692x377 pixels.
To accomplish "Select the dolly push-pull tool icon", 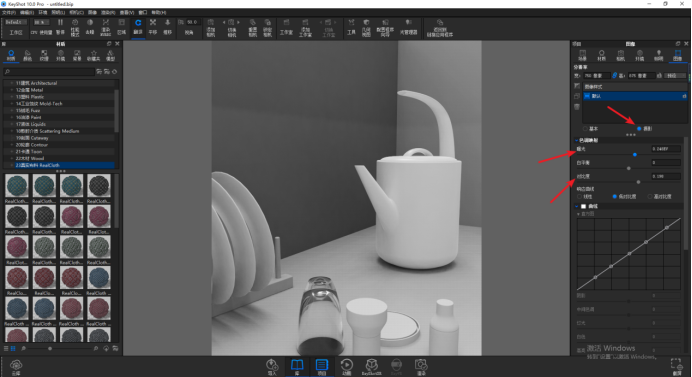I will pos(168,23).
